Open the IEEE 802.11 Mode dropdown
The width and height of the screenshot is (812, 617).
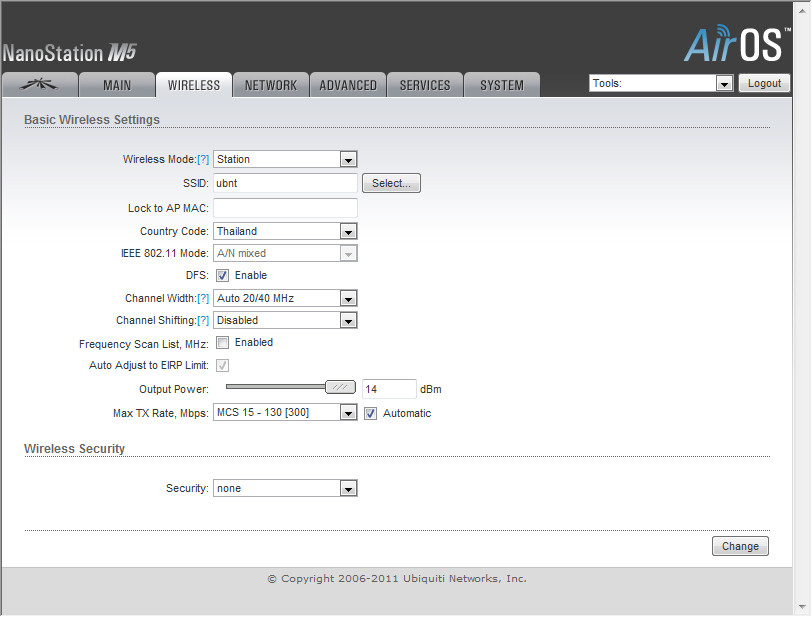click(285, 253)
